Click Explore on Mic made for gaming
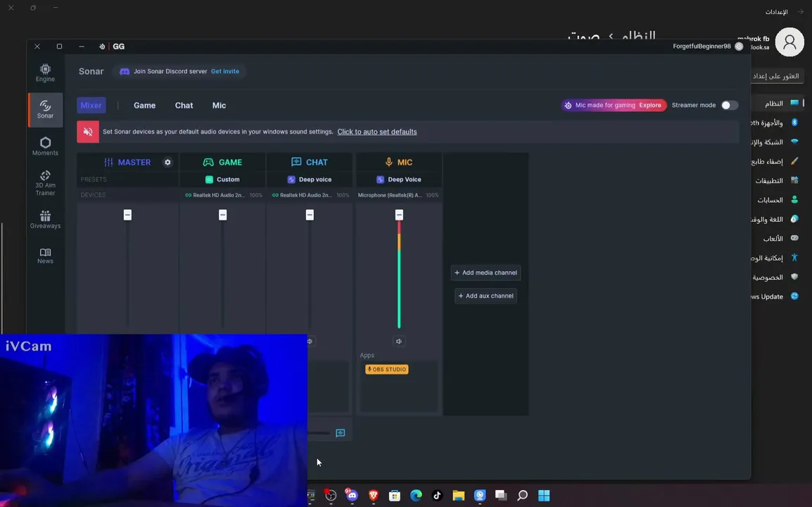 click(x=650, y=105)
